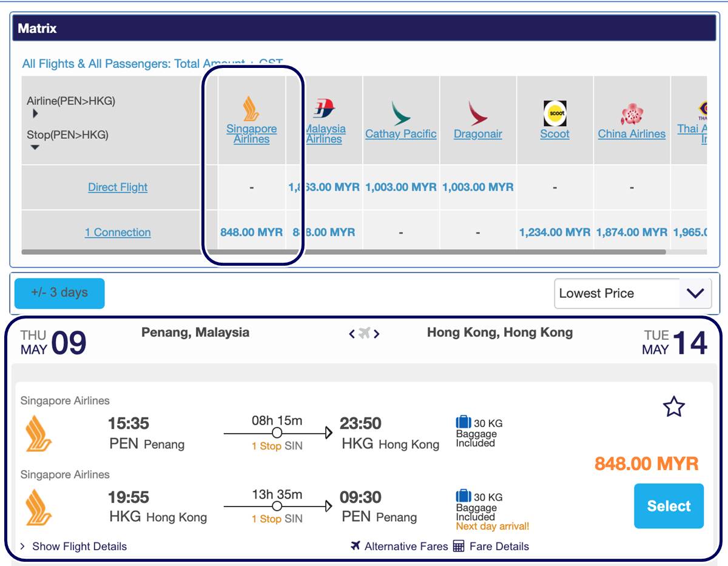
Task: Collapse the Stop(PEN>HKG) arrow
Action: (35, 147)
